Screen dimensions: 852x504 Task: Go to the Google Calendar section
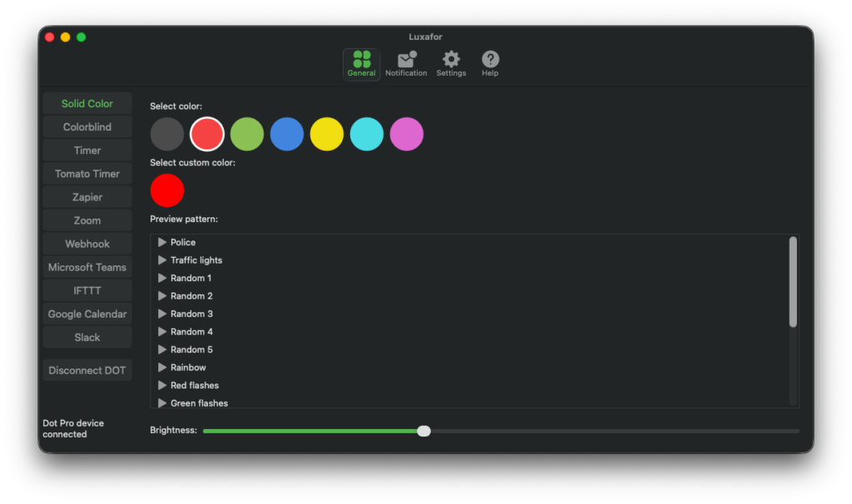click(87, 314)
